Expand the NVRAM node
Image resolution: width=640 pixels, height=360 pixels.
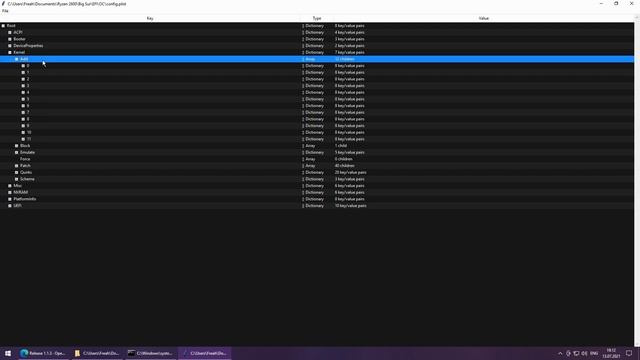click(10, 192)
